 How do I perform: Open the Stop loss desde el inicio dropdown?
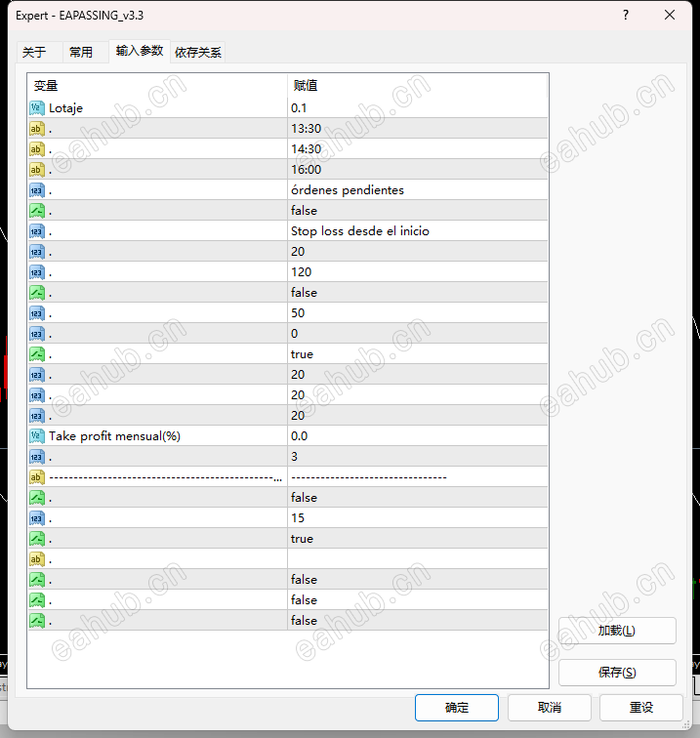(418, 231)
